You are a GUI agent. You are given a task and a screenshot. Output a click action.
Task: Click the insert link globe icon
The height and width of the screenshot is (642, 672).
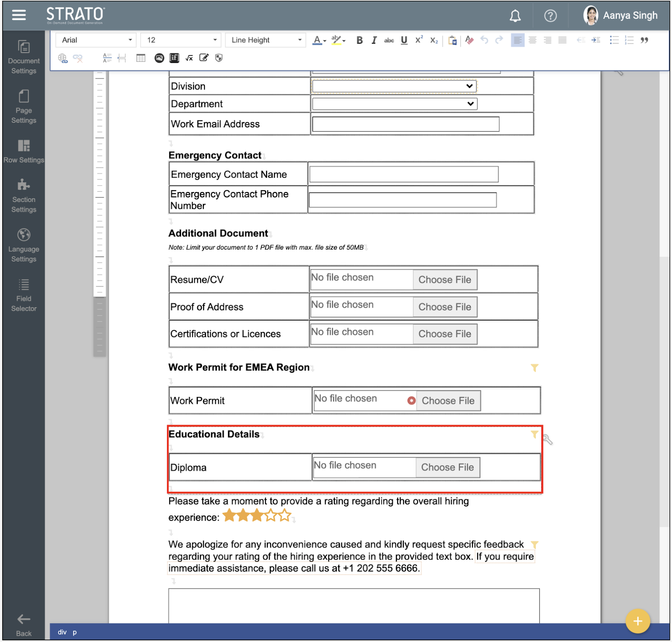pos(63,58)
